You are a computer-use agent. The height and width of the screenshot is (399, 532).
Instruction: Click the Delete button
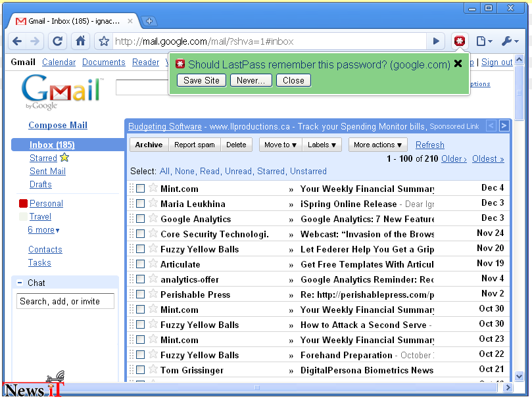tap(236, 145)
